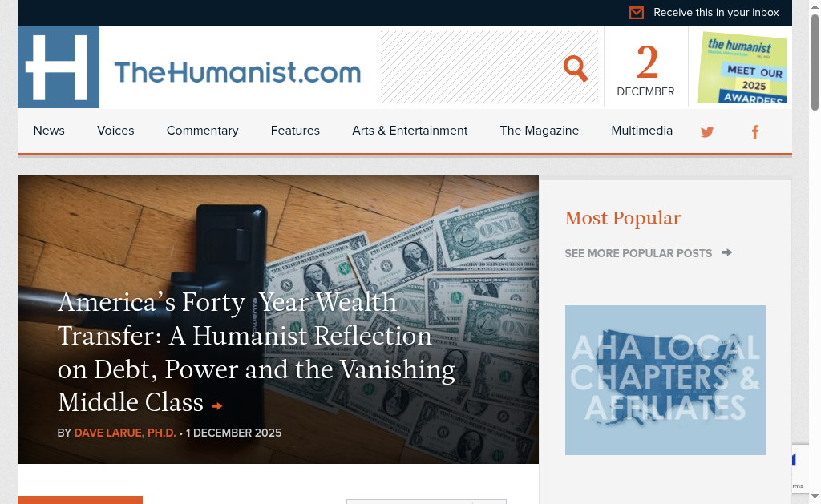Open the News menu item
The image size is (821, 504).
click(49, 131)
